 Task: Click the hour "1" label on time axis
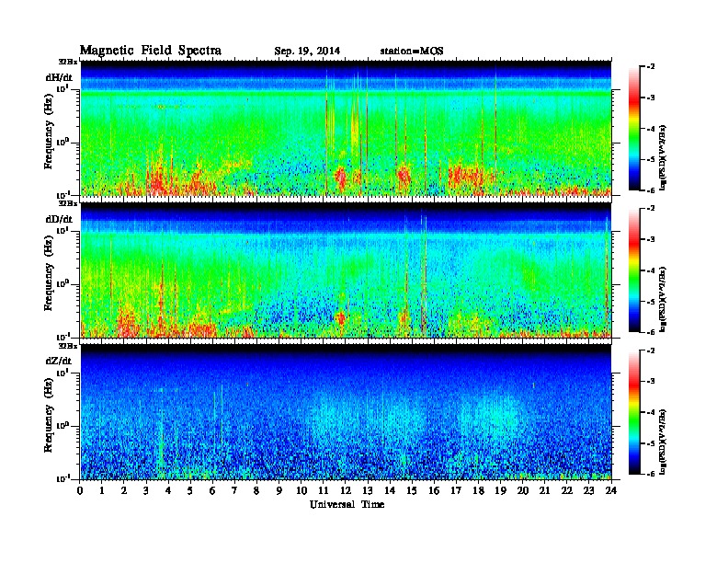[102, 490]
